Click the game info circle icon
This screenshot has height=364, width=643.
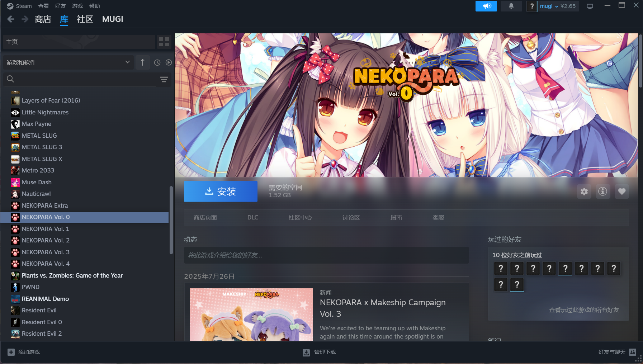pos(602,192)
